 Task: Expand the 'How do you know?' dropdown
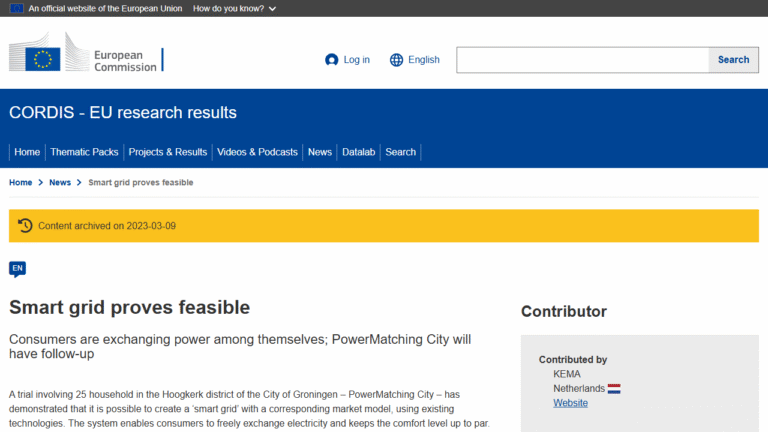point(235,8)
